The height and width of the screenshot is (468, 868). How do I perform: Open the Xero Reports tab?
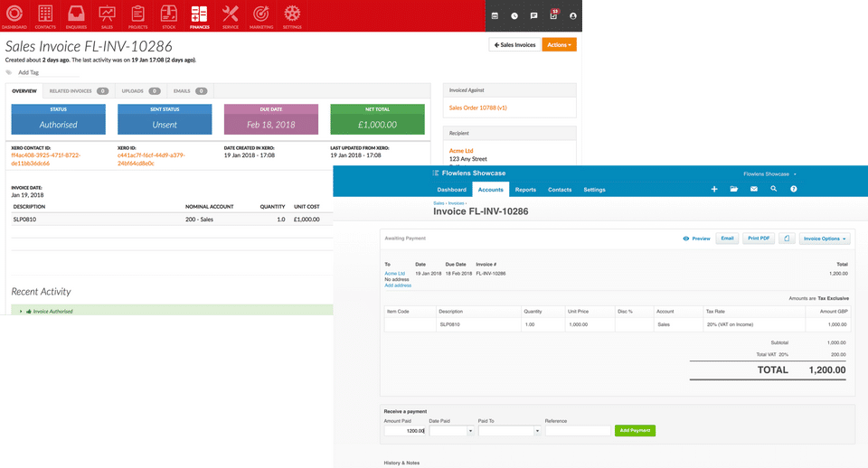click(x=525, y=190)
